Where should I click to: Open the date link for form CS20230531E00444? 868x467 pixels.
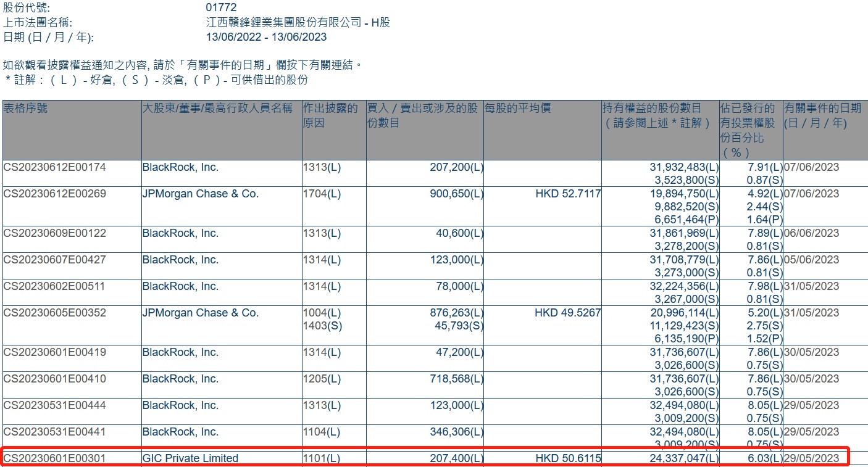pyautogui.click(x=812, y=405)
